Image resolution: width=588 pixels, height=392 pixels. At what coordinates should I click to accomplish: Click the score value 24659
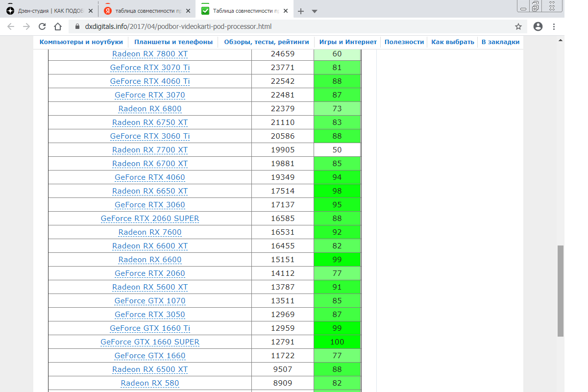(x=283, y=54)
